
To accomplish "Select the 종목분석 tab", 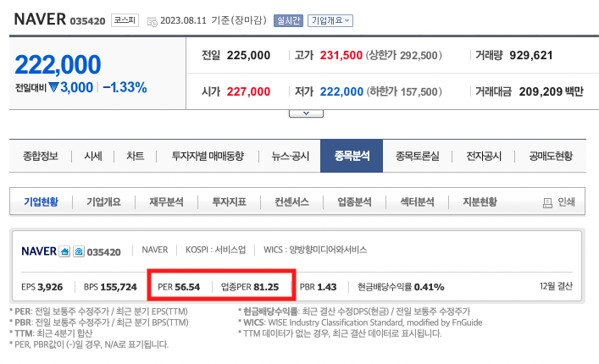I will [x=352, y=156].
